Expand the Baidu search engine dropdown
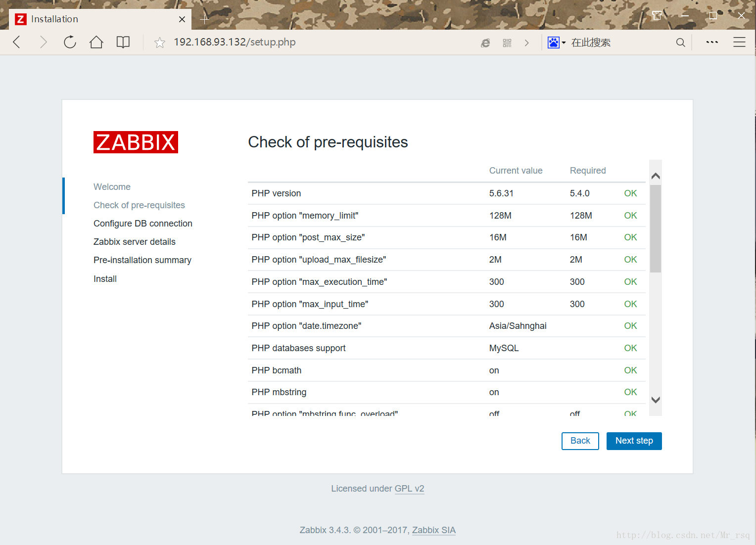 tap(557, 43)
